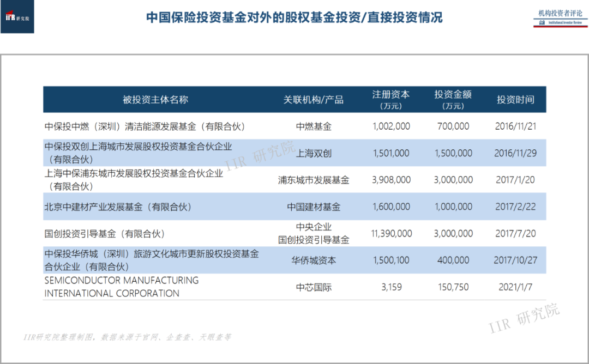Screen dimensions: 589x364
Task: Select the 中保投华侨城（深圳）旅游文化 cell
Action: coord(152,260)
